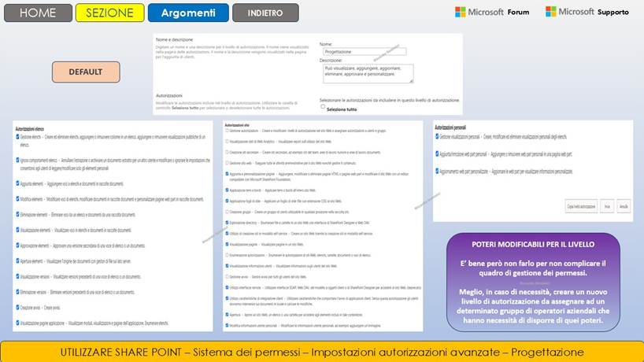Open the Microsoft Forum link
This screenshot has width=644, height=362.
pos(492,12)
